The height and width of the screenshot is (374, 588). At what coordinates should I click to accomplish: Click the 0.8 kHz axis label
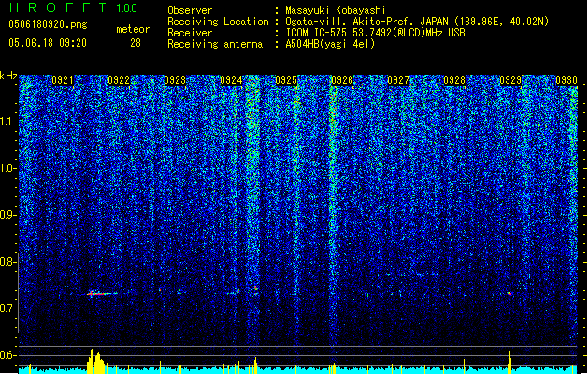[8, 262]
